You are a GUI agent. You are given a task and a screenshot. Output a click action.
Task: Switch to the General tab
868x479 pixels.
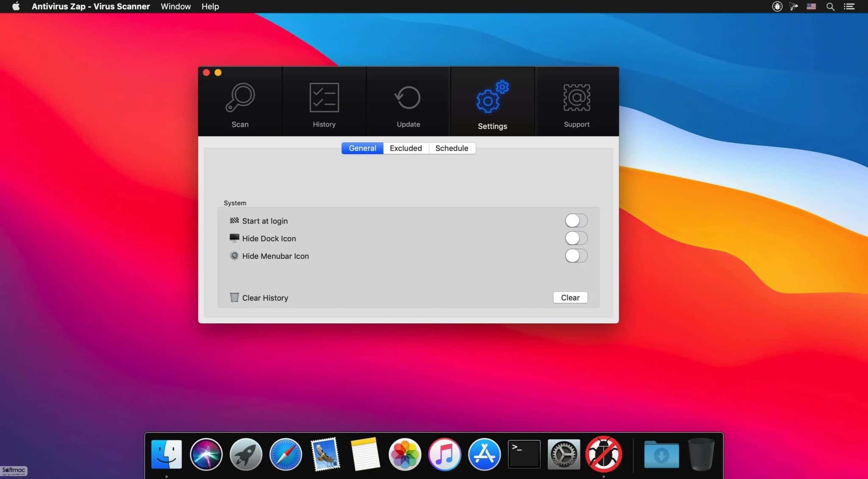point(362,148)
